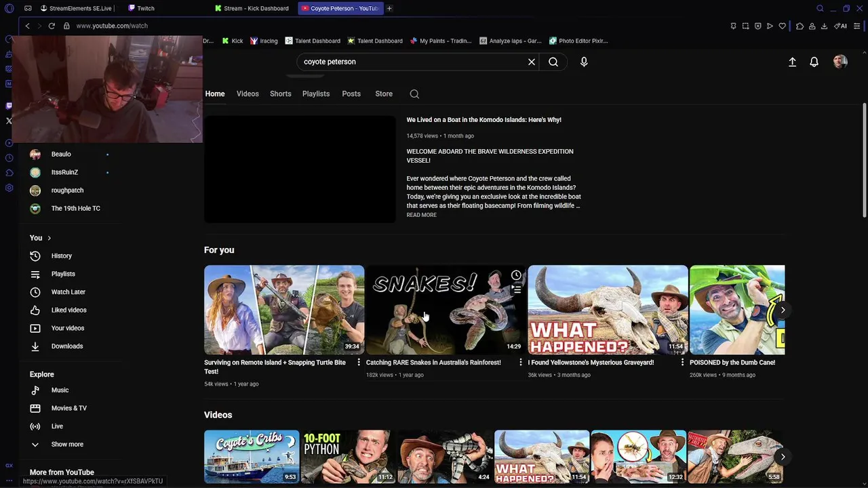
Task: Switch to the Playlists channel tab
Action: (x=316, y=94)
